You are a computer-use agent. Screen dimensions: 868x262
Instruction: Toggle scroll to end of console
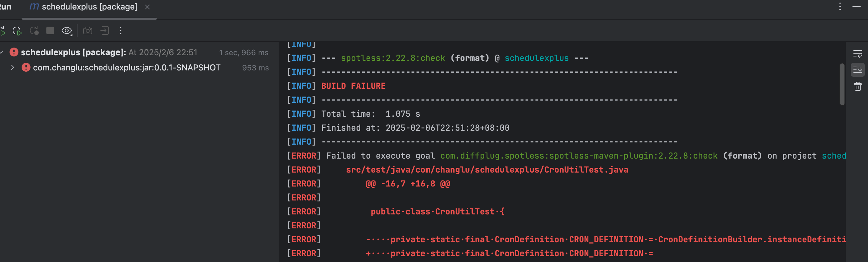coord(858,70)
